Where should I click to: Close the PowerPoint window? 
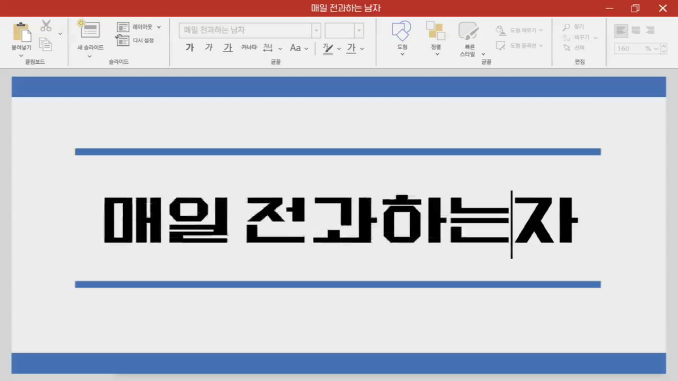[x=662, y=8]
